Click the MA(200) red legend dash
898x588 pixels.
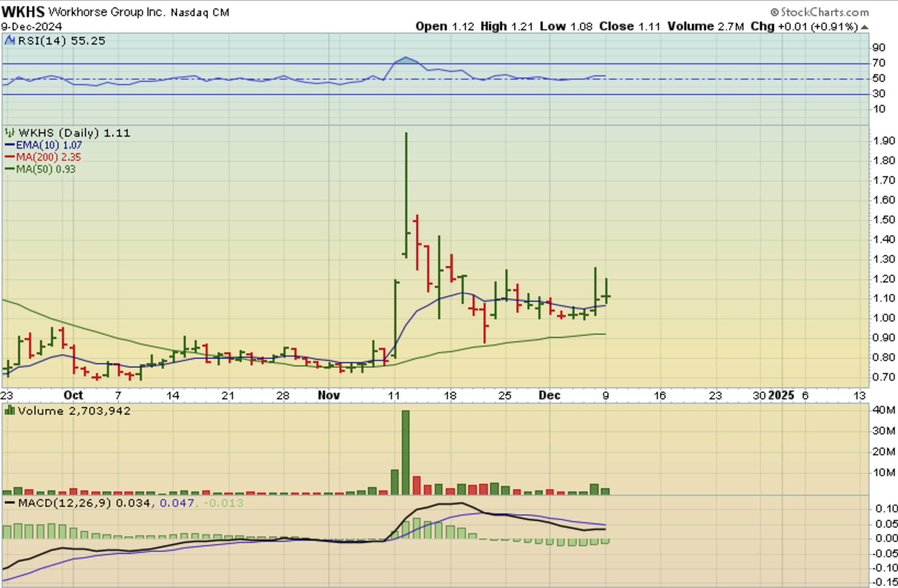click(x=10, y=157)
